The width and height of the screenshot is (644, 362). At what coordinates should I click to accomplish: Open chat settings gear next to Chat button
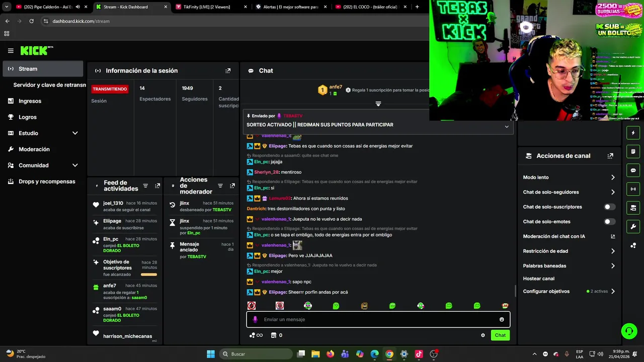click(x=483, y=335)
